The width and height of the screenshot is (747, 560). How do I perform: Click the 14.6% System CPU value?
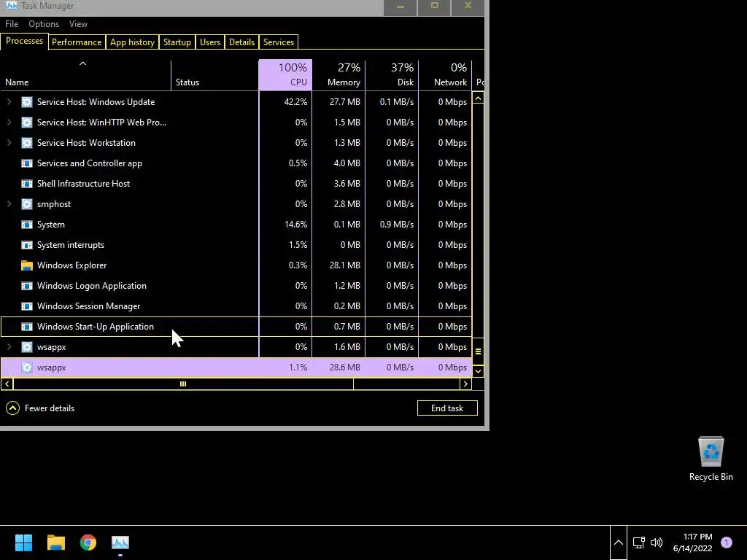[x=295, y=225]
